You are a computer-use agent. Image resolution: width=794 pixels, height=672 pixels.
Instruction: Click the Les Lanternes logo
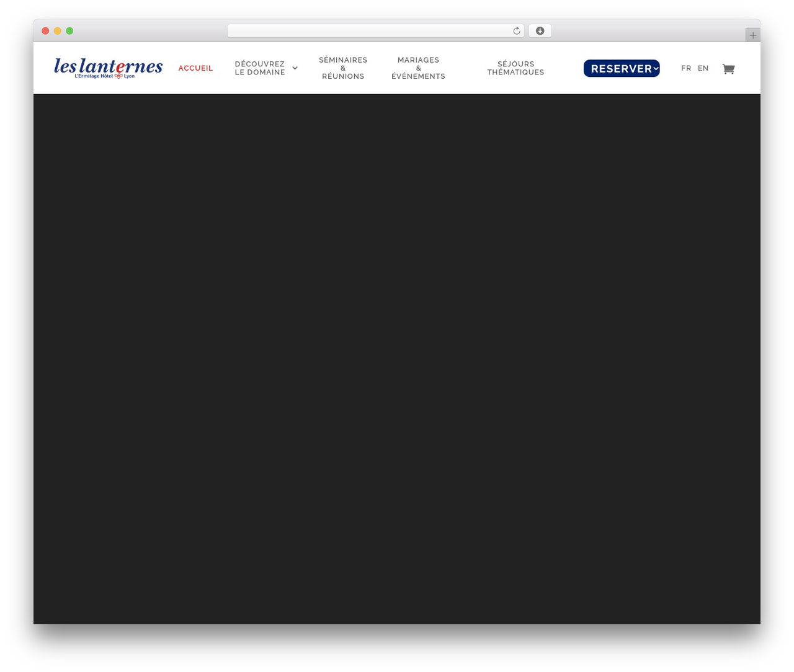[109, 68]
